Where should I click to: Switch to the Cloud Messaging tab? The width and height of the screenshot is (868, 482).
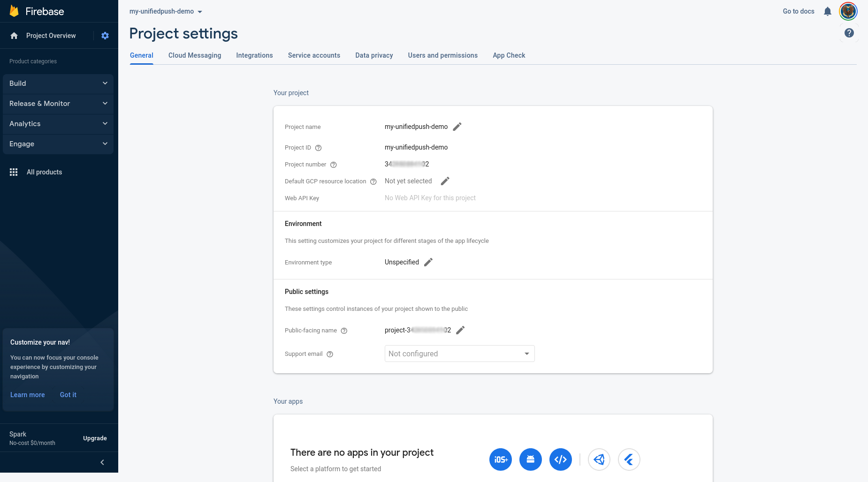195,55
